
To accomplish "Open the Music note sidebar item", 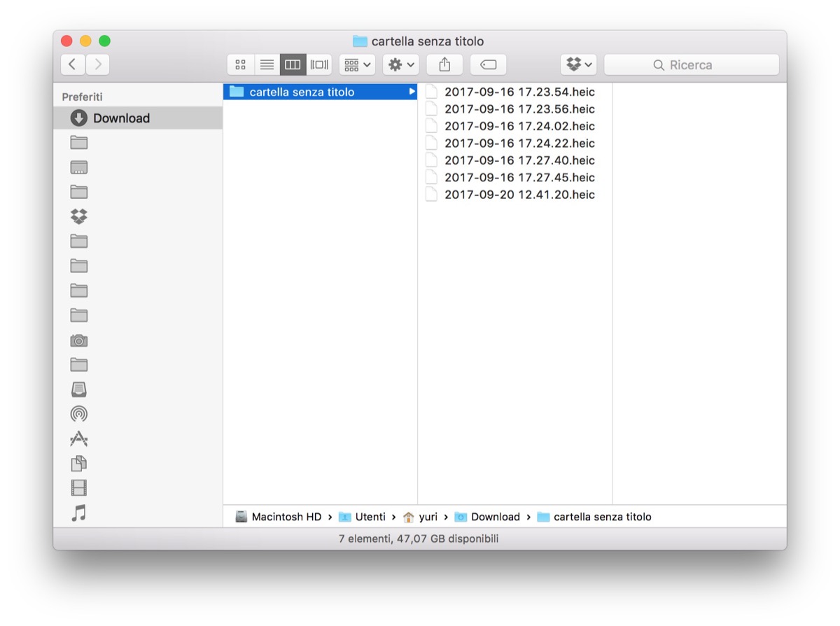I will [x=79, y=513].
